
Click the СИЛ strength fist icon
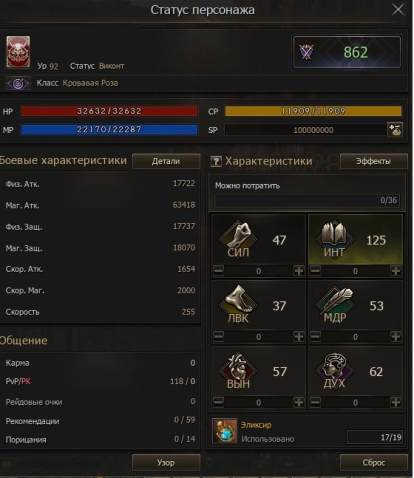pos(238,239)
